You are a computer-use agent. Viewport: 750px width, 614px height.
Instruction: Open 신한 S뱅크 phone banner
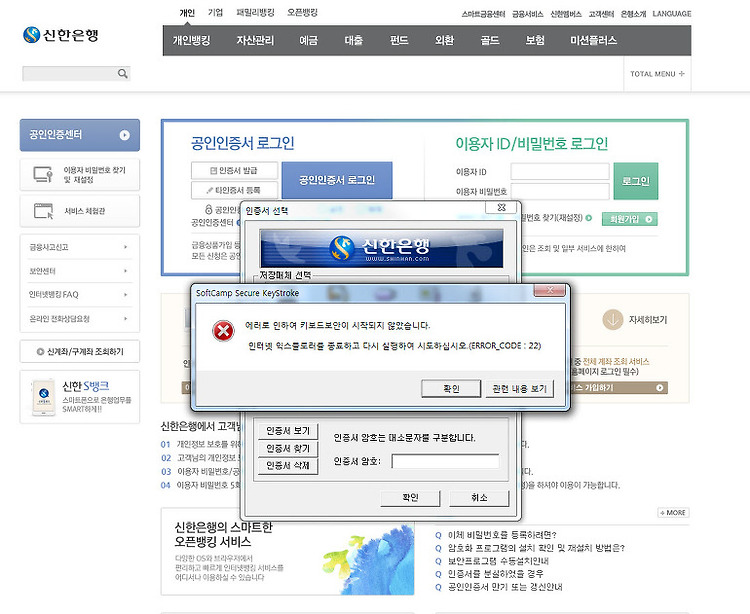click(x=80, y=397)
